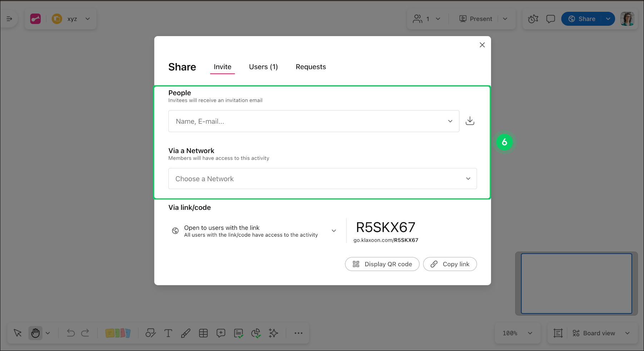
Task: Click the Display QR code button
Action: click(382, 264)
